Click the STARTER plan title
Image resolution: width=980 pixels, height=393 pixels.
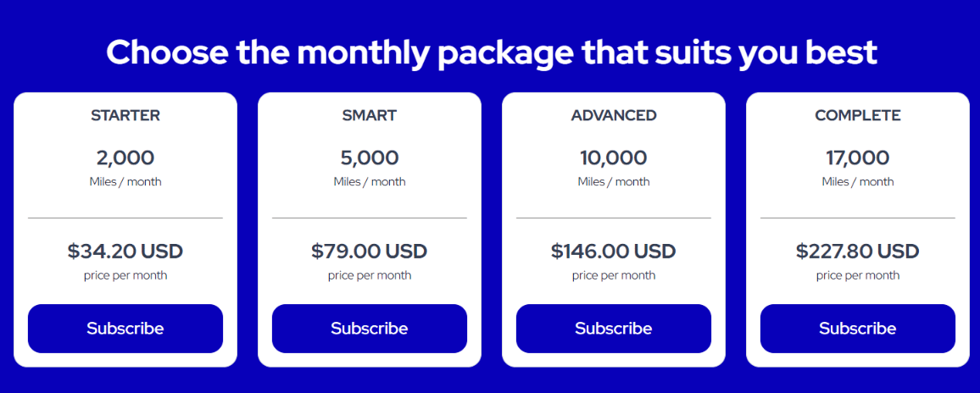125,115
